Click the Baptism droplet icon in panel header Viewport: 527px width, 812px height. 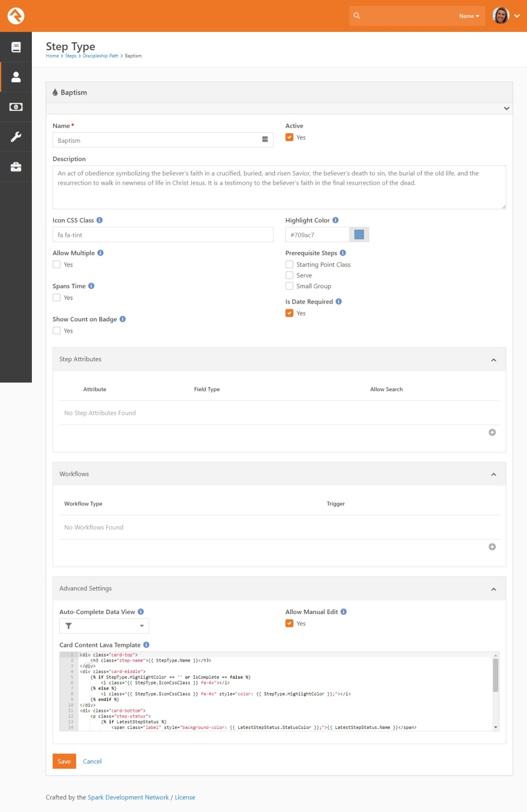(55, 92)
